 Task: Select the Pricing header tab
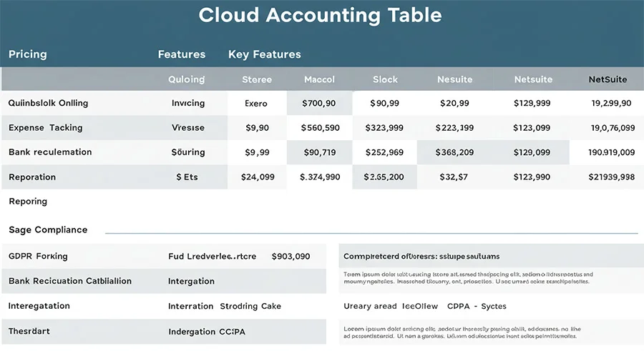(x=27, y=54)
